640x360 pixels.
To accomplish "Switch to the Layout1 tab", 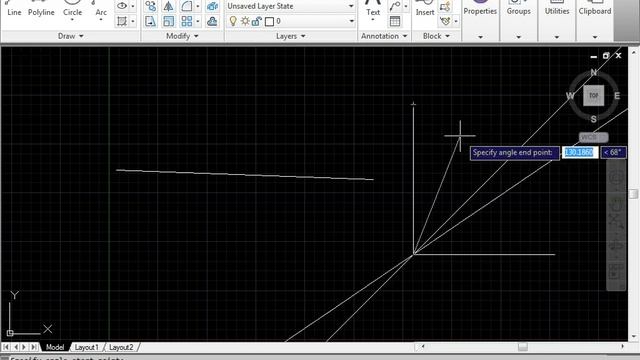I will [x=86, y=347].
